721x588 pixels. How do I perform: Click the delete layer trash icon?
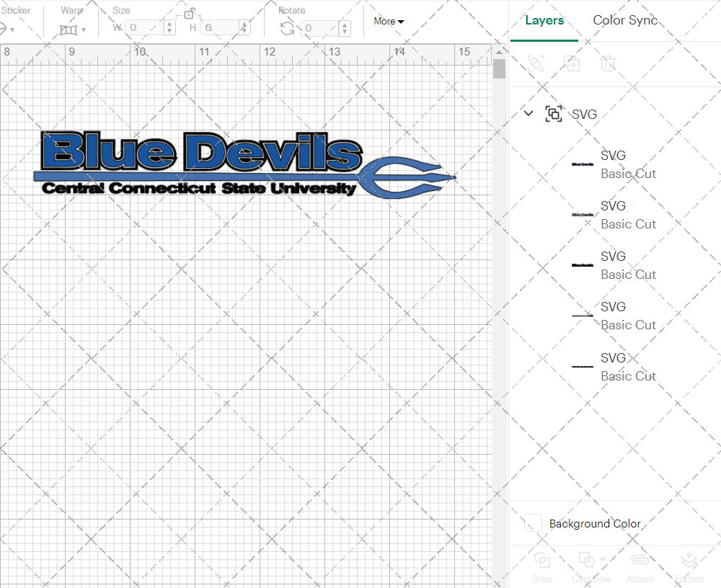(x=609, y=63)
